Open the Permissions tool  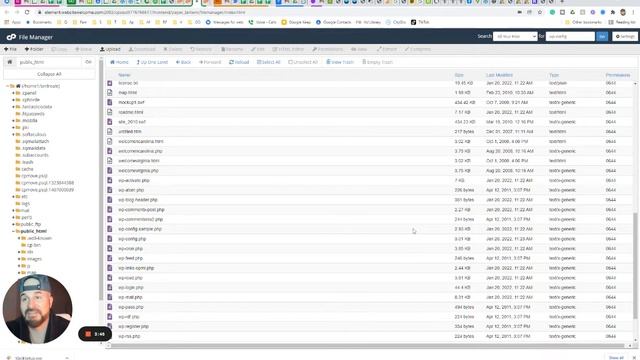pos(328,49)
